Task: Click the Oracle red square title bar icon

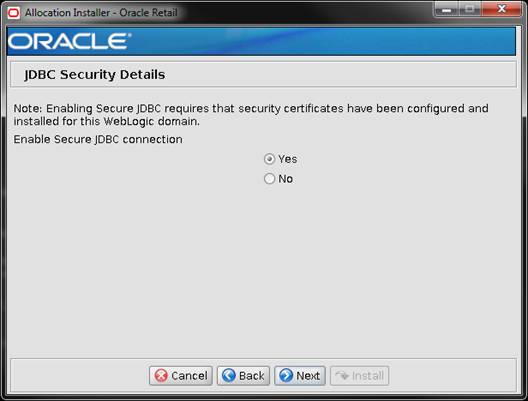Action: pos(13,13)
